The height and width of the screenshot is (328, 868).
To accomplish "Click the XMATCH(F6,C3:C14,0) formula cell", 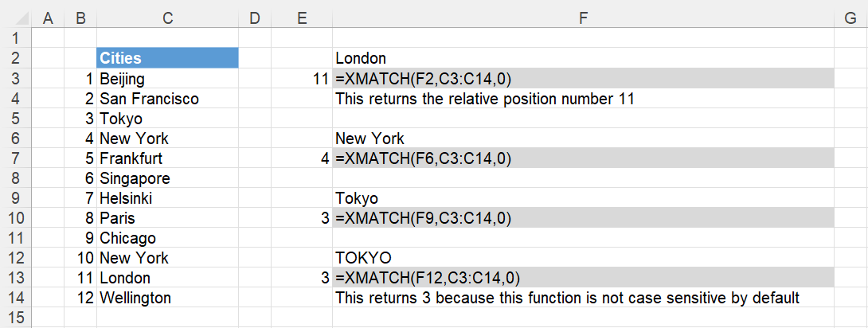I will pos(583,158).
